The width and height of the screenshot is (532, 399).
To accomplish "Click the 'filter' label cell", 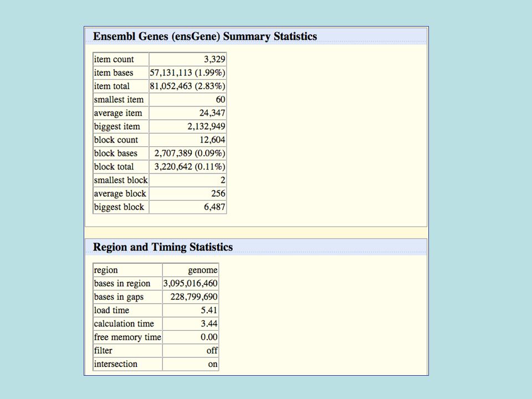I will tap(127, 350).
